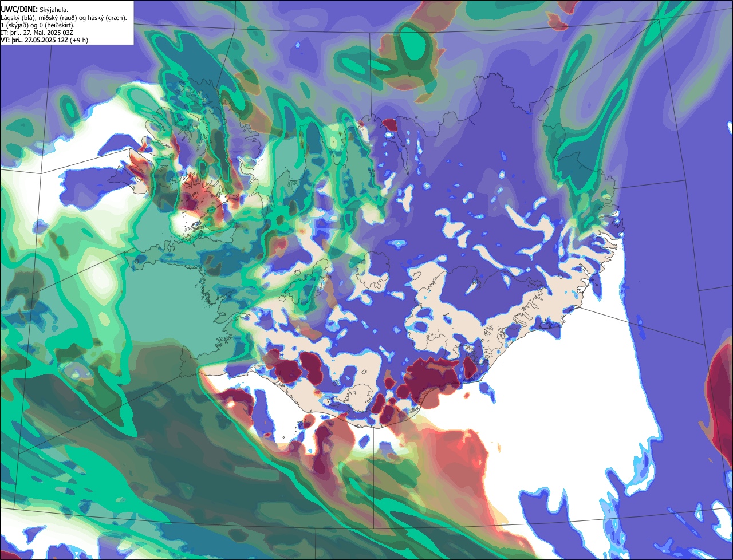The width and height of the screenshot is (733, 560).
Task: Click the "UWC/DINI: Skýjahula." title text
Action: [x=34, y=10]
